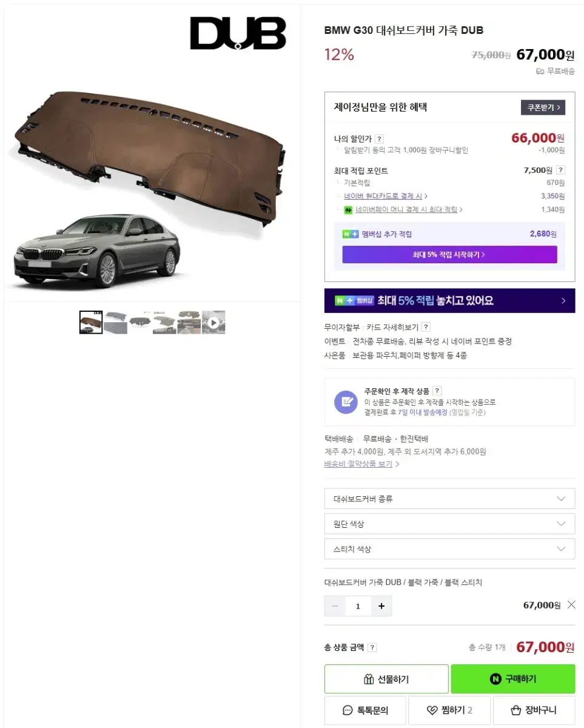Viewport: 584px width, 728px height.
Task: Open 대쉬보드커버 종류 dropdown
Action: pos(449,499)
